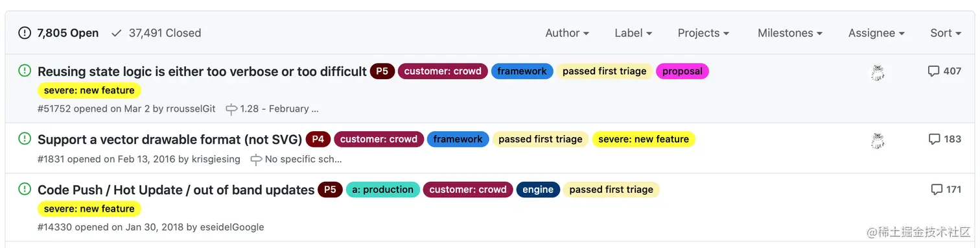Image resolution: width=980 pixels, height=248 pixels.
Task: Click the assignee avatar on the first issue
Action: (x=878, y=73)
